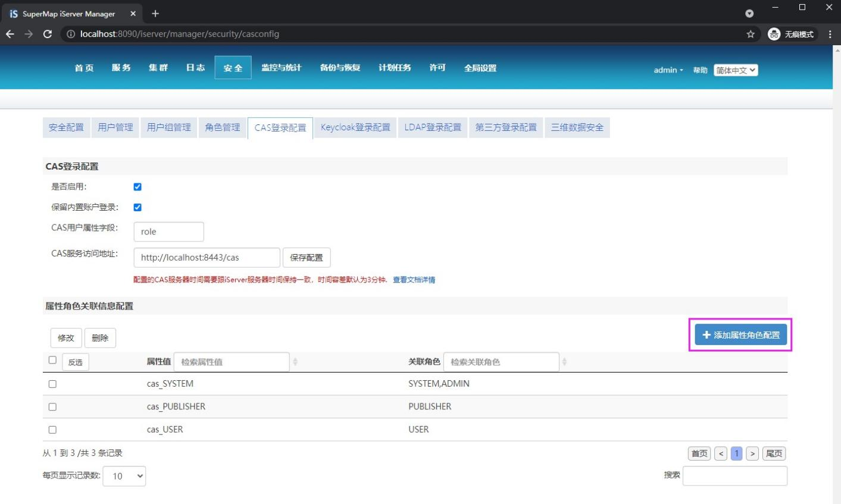Focus the 检索关联角色 filter field
Image resolution: width=841 pixels, height=504 pixels.
pos(501,362)
